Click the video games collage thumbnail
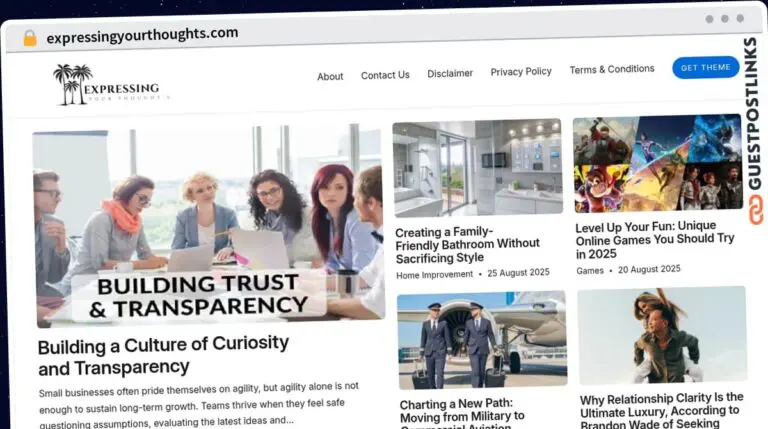The height and width of the screenshot is (429, 768). [x=658, y=163]
